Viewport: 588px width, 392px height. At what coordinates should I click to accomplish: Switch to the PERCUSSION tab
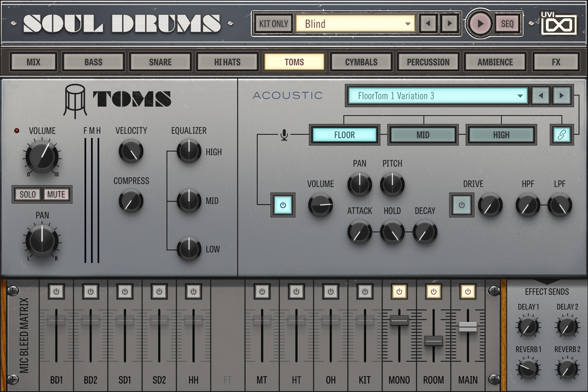[x=428, y=62]
